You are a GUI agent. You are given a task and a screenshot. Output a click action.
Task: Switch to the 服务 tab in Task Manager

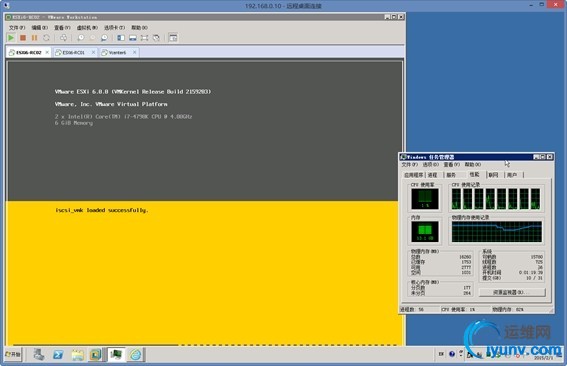point(451,175)
